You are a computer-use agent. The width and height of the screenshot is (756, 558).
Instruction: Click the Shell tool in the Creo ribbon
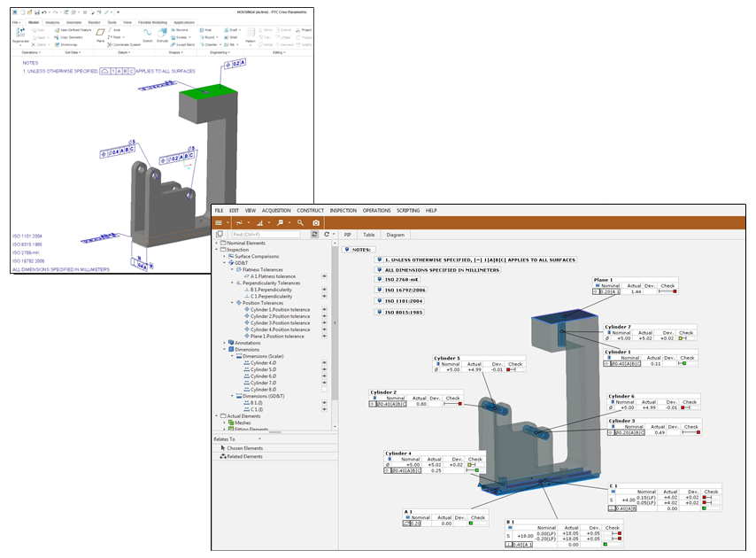click(231, 37)
